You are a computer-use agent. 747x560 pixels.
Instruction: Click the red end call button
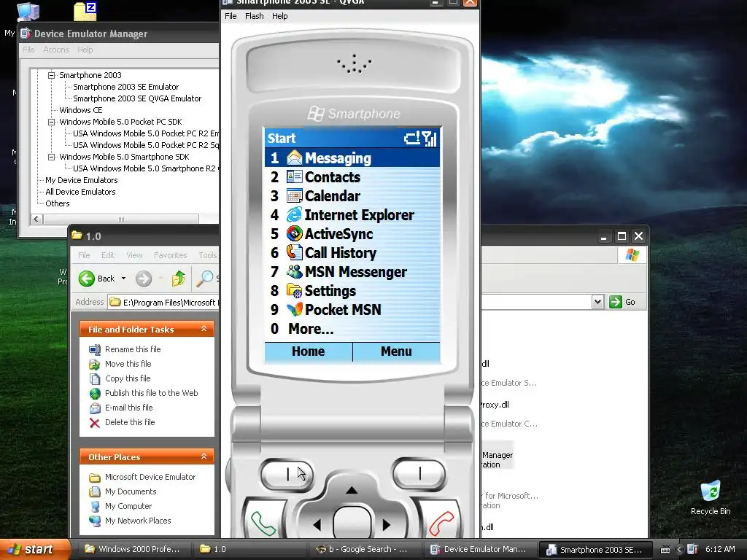pos(441,523)
